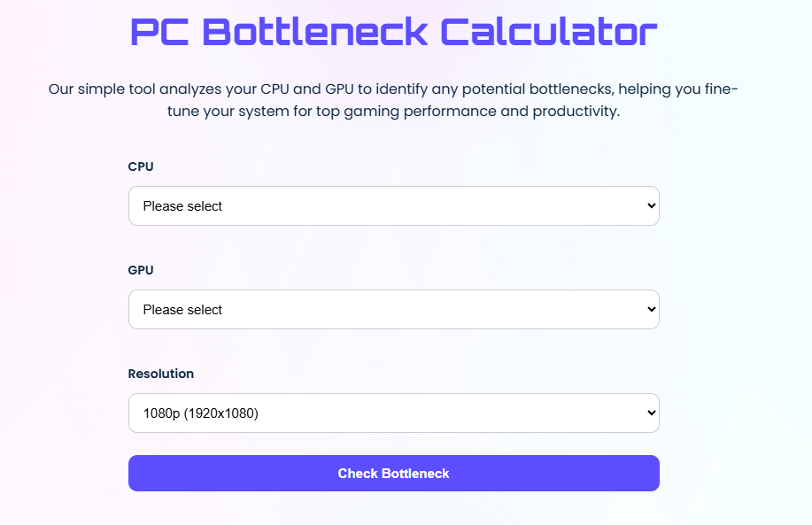The height and width of the screenshot is (525, 812).
Task: Click the Resolution field label
Action: coord(160,374)
